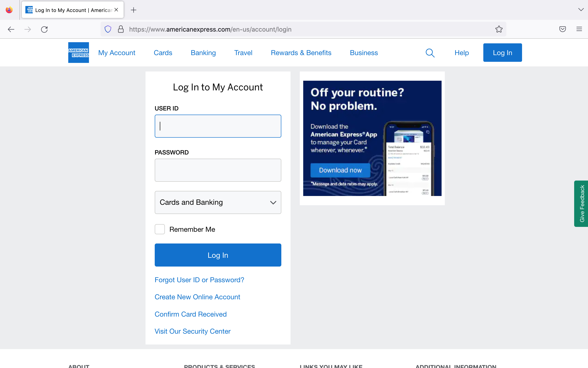Expand the Cards and Banking dropdown
This screenshot has width=588, height=368.
point(218,202)
